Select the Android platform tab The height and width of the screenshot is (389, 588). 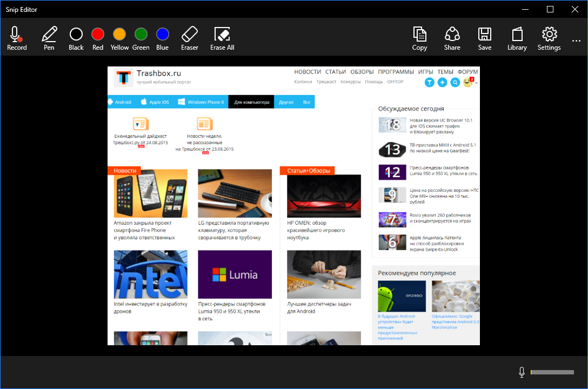[x=121, y=102]
